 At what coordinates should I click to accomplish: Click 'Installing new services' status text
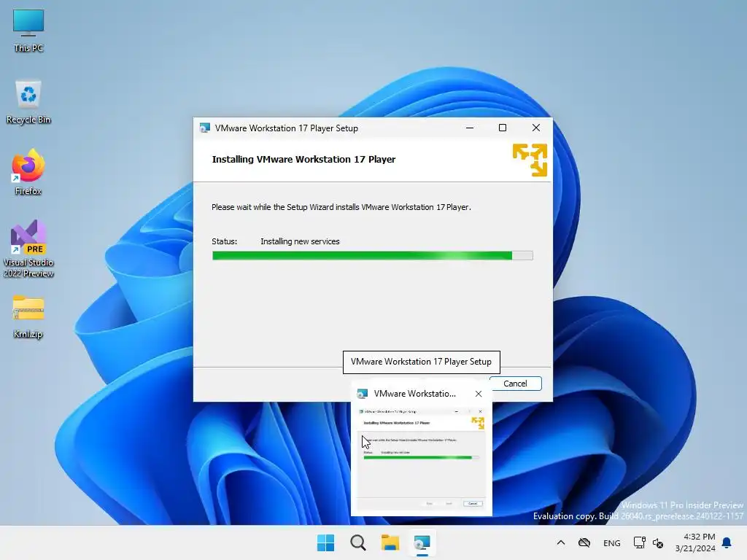pyautogui.click(x=300, y=241)
